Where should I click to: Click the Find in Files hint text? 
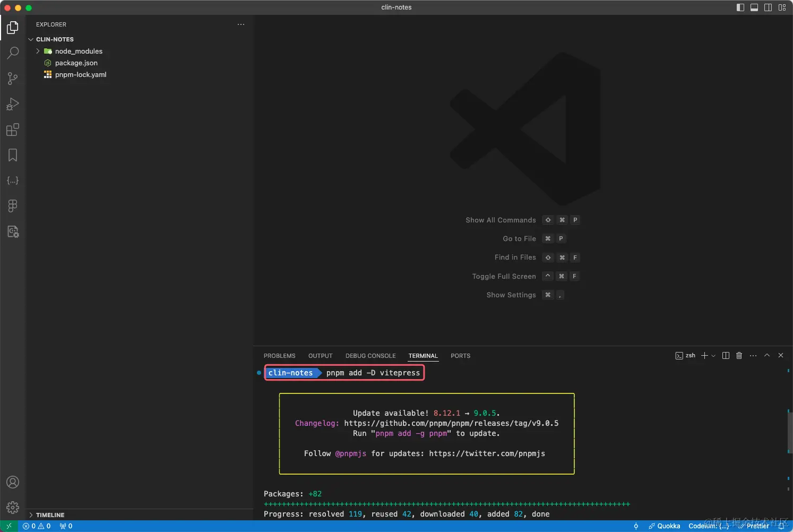[x=515, y=257]
